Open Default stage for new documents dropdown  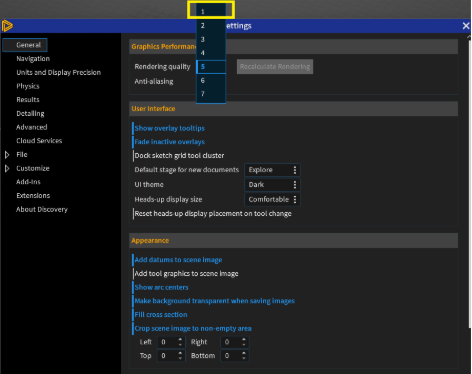point(272,170)
